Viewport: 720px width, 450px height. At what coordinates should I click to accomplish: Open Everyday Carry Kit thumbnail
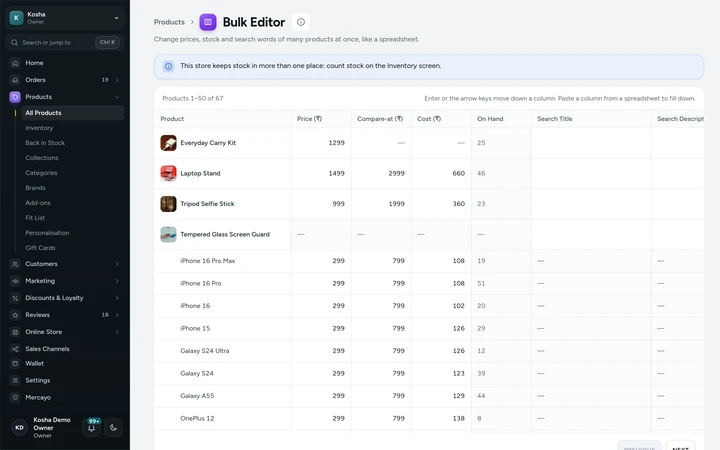click(x=168, y=143)
